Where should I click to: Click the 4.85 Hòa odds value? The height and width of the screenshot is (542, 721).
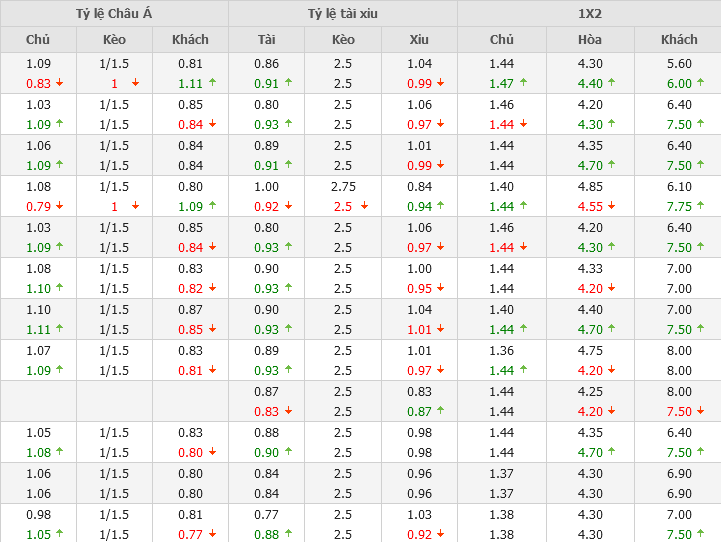590,186
